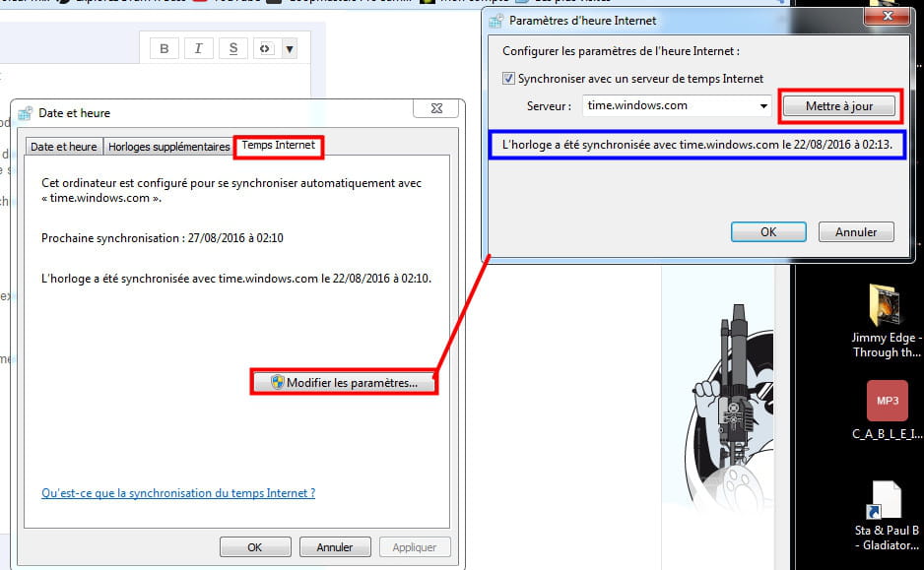Enable strikethrough using the S toolbar icon
Screen dimensions: 924x570
click(x=232, y=49)
